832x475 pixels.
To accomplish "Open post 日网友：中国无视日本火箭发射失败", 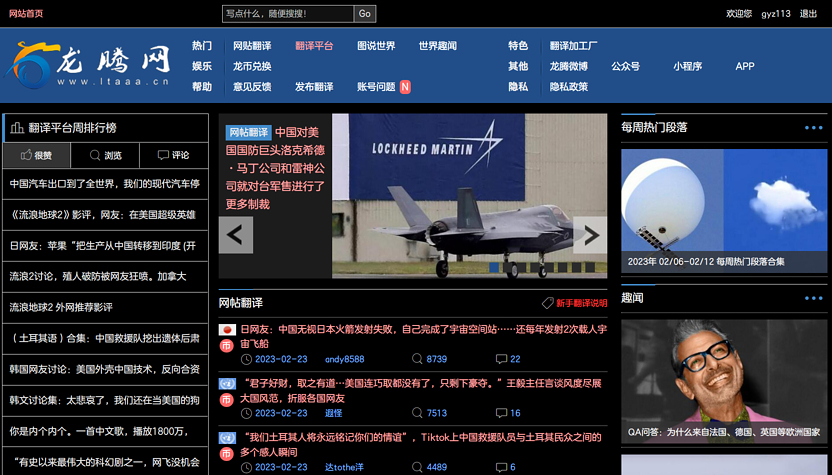I will 423,336.
